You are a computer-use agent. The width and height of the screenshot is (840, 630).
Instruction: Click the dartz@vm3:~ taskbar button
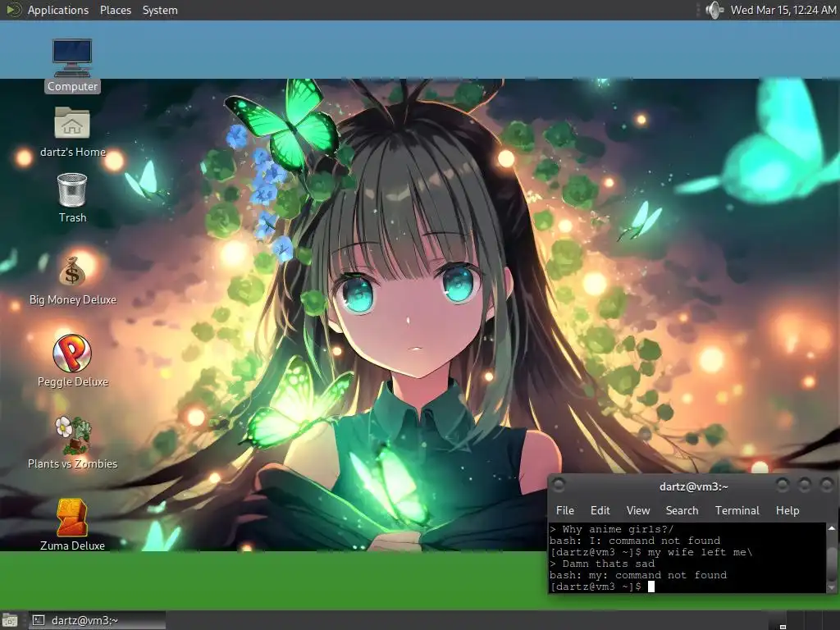(97, 620)
